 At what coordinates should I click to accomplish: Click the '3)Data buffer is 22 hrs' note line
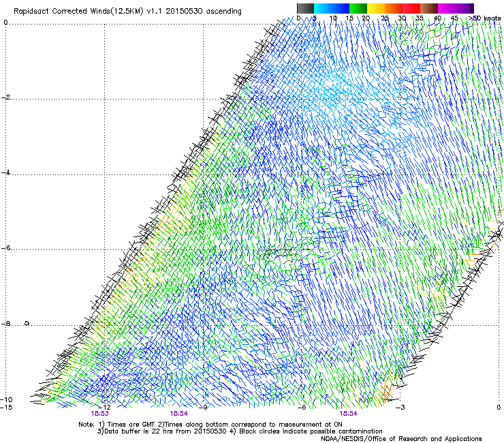click(240, 431)
